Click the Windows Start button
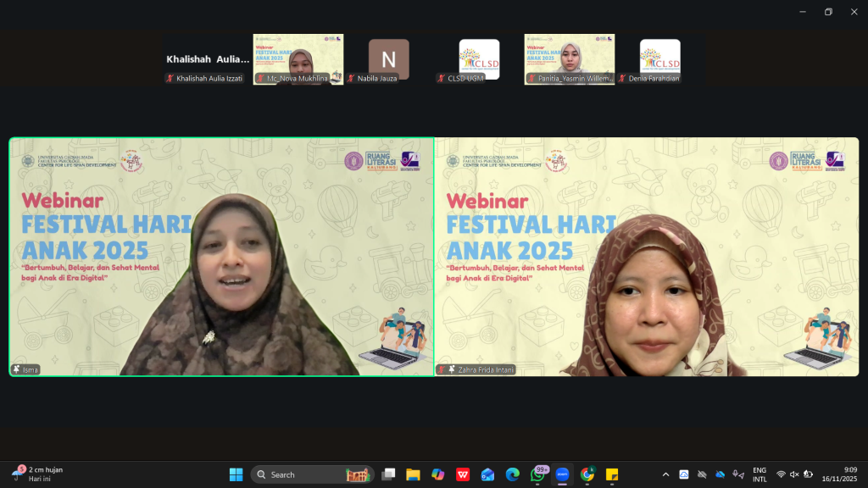Viewport: 868px width, 488px height. [236, 474]
